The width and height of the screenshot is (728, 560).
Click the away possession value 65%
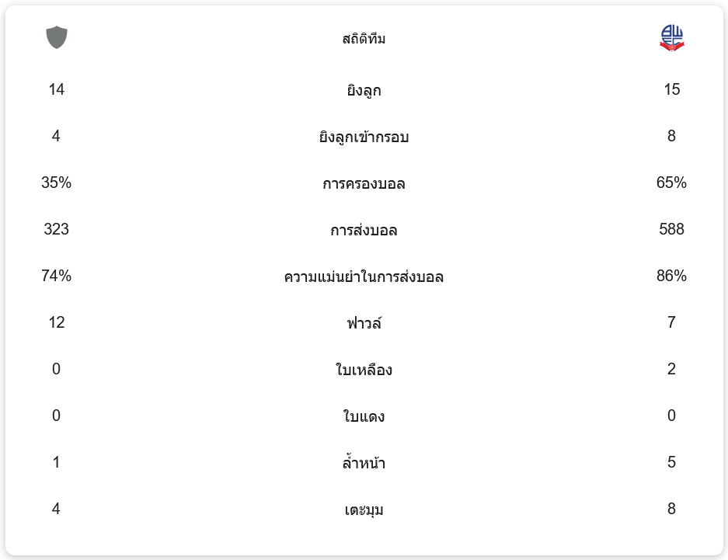[671, 183]
